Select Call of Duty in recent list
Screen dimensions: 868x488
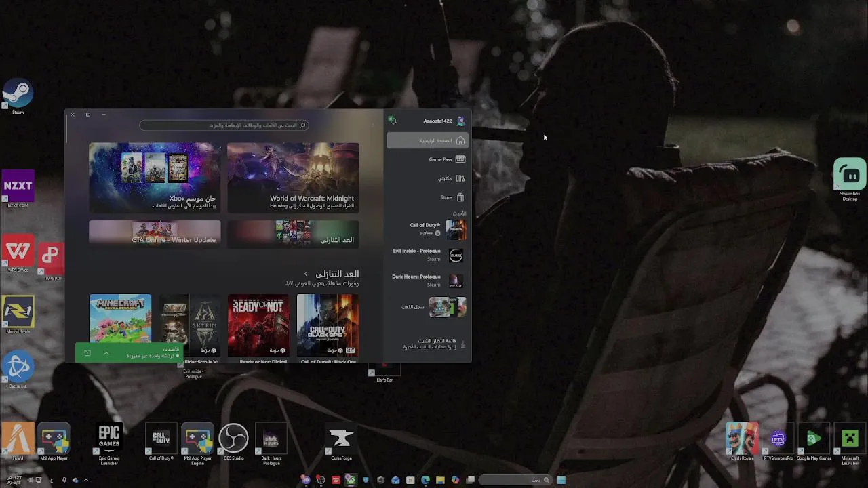427,229
